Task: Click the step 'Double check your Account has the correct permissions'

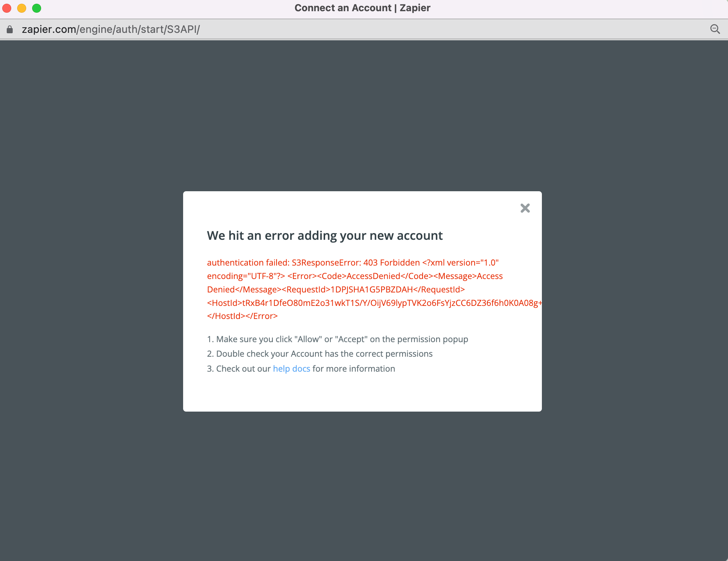Action: tap(320, 354)
